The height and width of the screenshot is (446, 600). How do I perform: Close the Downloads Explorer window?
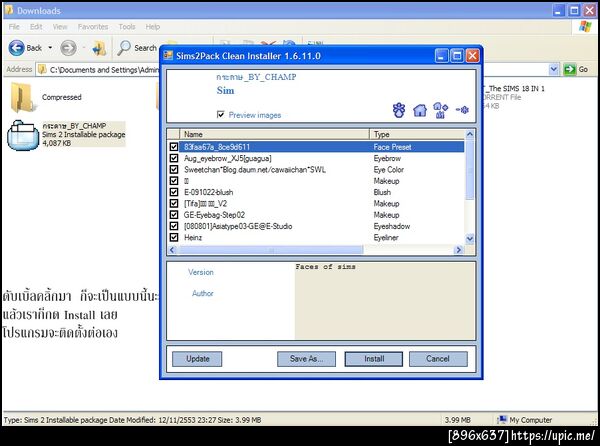(590, 10)
